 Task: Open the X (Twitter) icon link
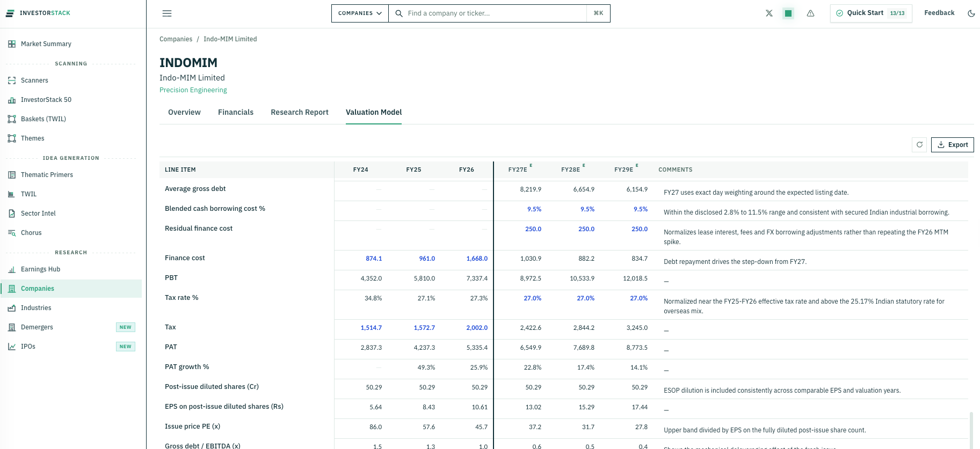[769, 13]
